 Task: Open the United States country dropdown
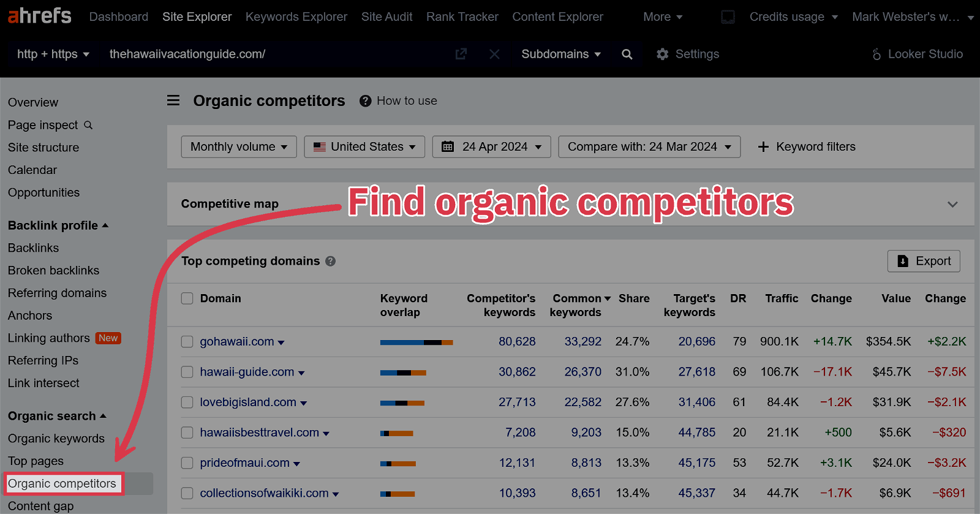click(x=364, y=147)
